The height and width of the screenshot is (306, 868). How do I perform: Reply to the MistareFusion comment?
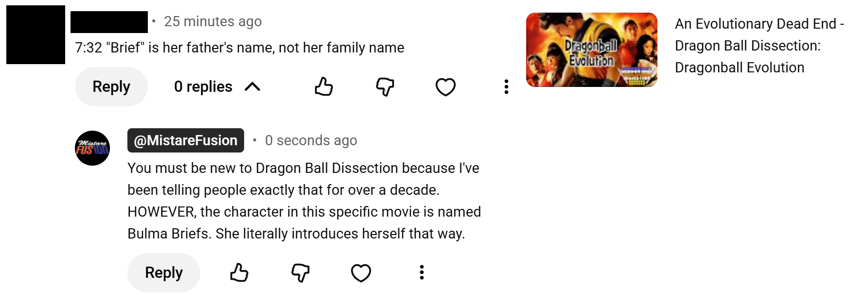click(164, 272)
